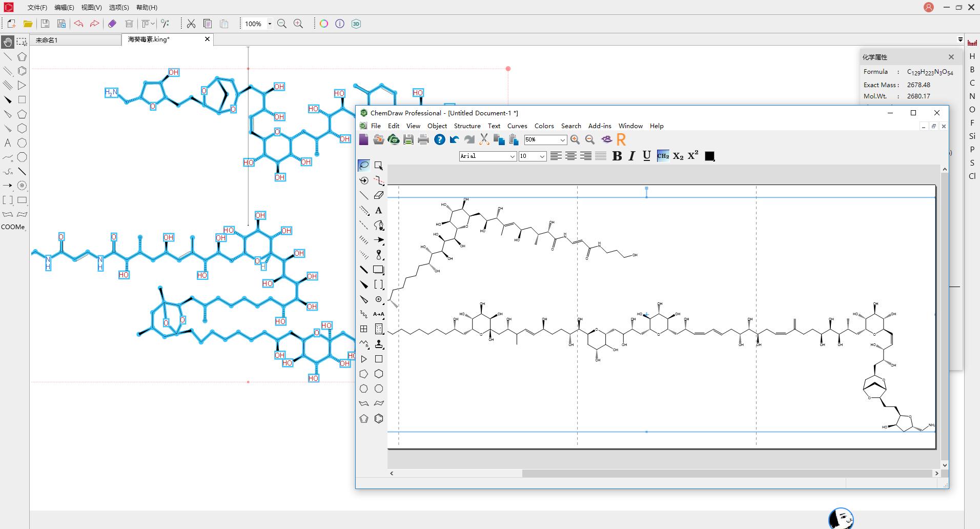This screenshot has width=980, height=529.
Task: Insert the COOMe group label
Action: pyautogui.click(x=13, y=227)
